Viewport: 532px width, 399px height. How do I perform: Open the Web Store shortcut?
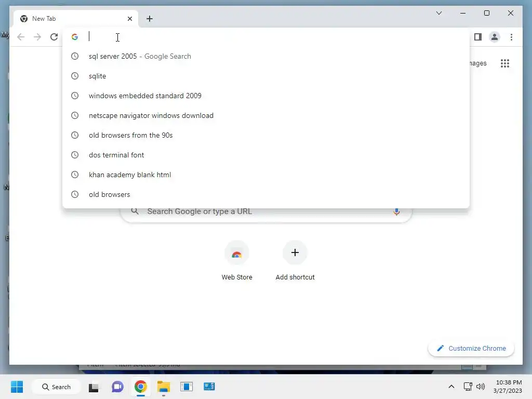click(237, 261)
